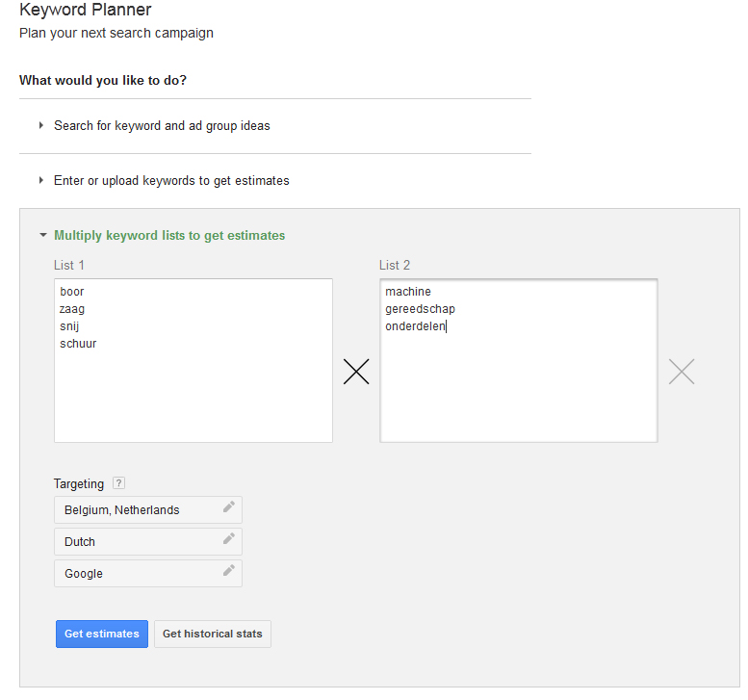This screenshot has height=700, width=748.
Task: Expand the arrow for Search for keyword ideas
Action: tap(41, 125)
